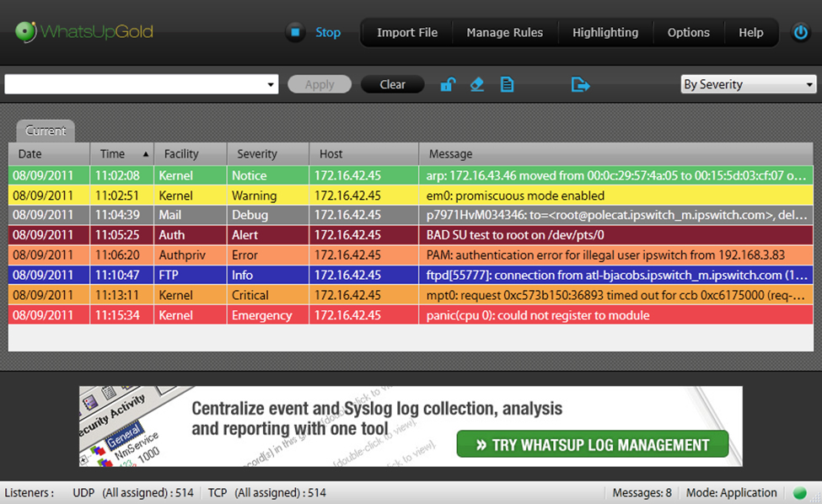
Task: Select the blue Info severity cell
Action: [268, 275]
